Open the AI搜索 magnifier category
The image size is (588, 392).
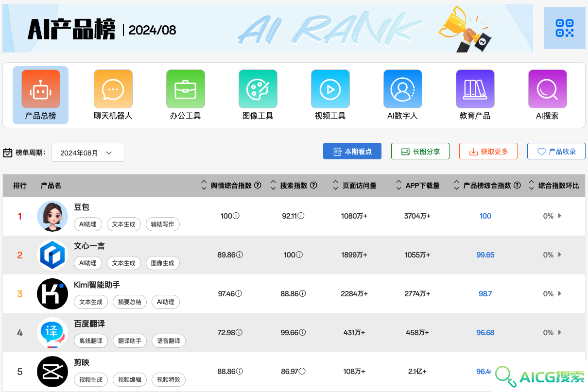tap(548, 89)
